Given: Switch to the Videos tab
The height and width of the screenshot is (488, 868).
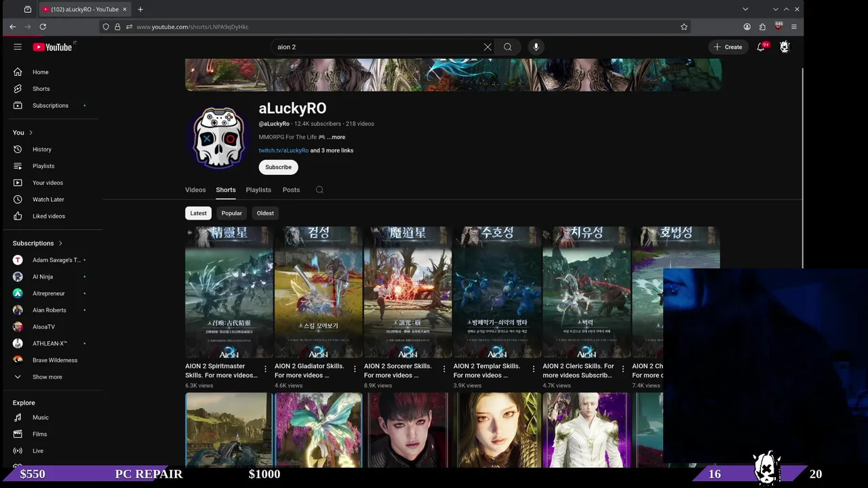Looking at the screenshot, I should click(195, 190).
